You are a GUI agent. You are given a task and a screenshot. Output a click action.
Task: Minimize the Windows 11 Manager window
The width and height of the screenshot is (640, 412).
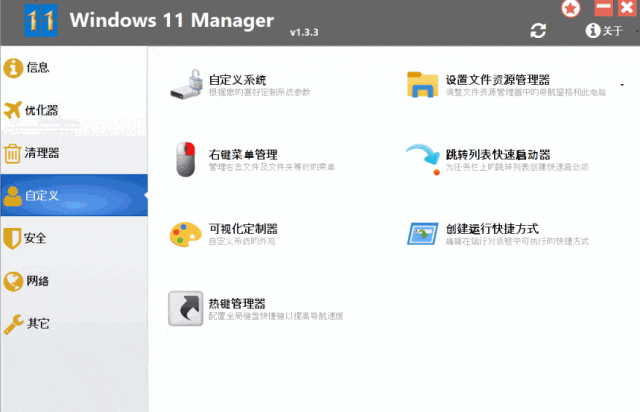(604, 7)
